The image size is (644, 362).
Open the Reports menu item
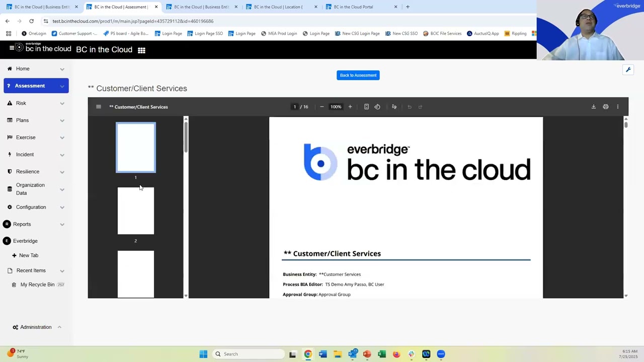(22, 224)
